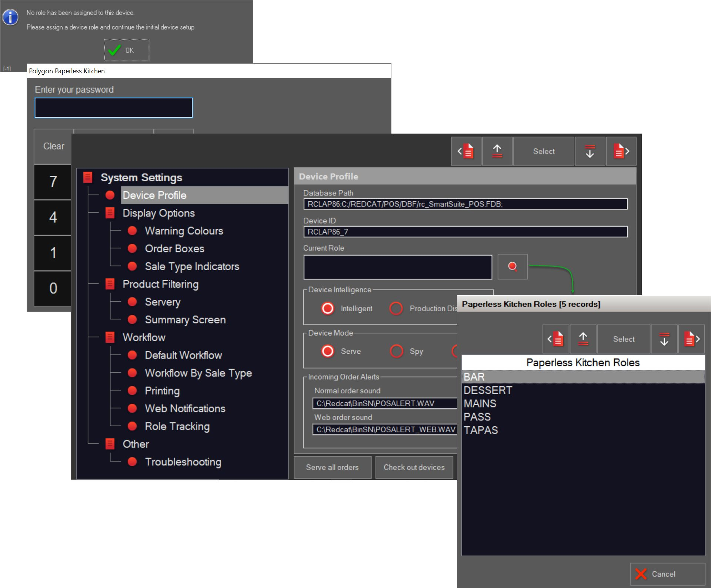
Task: Collapse the Other node icon
Action: click(110, 444)
